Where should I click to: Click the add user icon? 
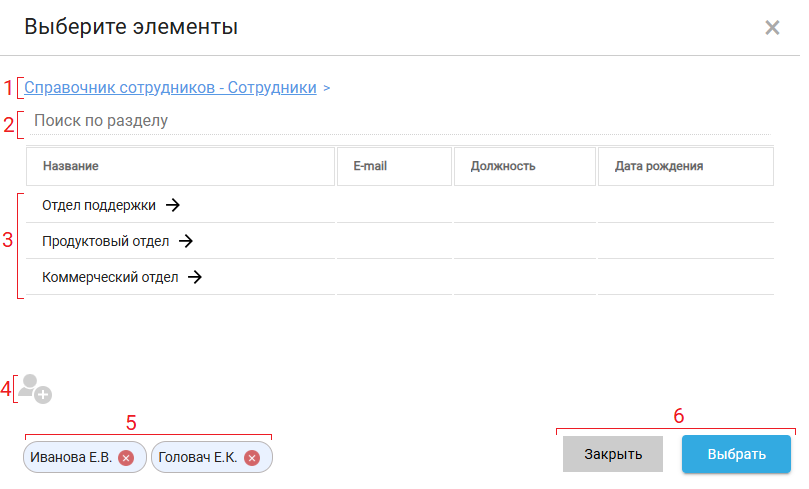[x=35, y=388]
